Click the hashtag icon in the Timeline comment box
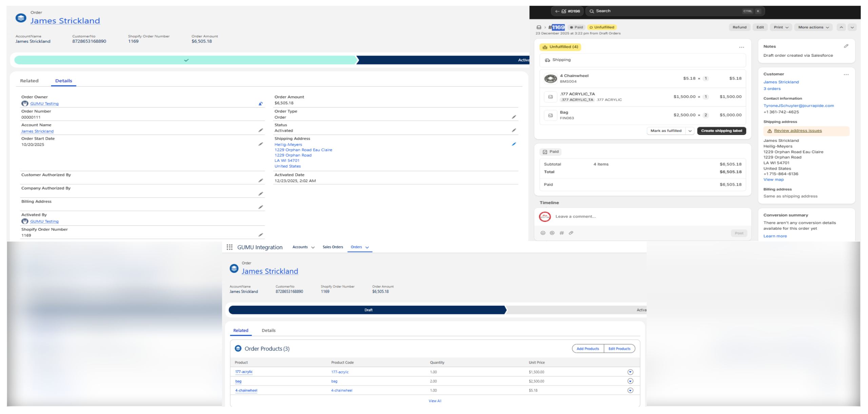This screenshot has height=414, width=868. 561,233
